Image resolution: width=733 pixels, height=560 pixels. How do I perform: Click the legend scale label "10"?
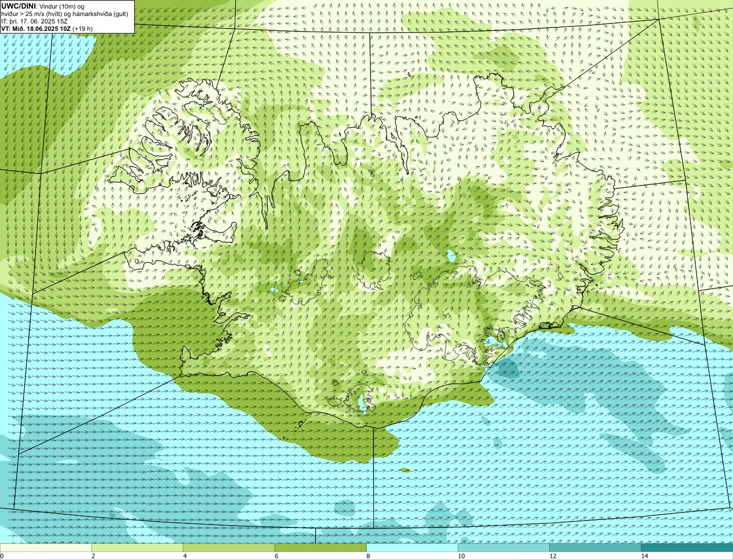click(461, 556)
